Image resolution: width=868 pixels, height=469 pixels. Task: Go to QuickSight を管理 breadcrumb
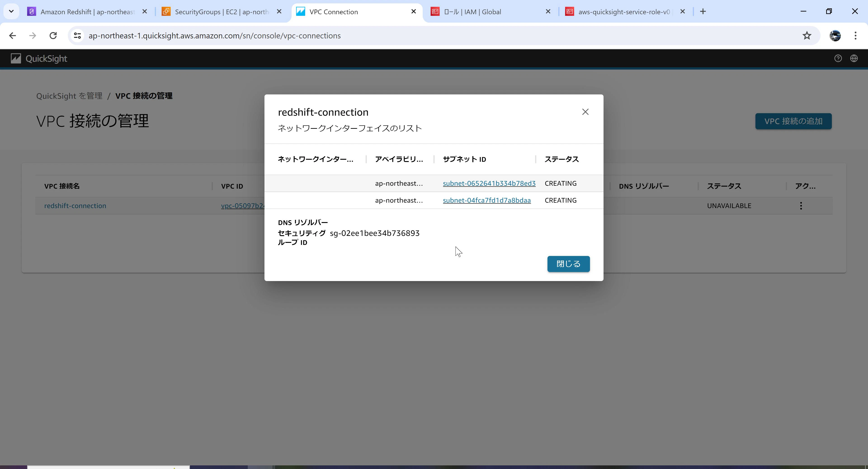pos(69,96)
